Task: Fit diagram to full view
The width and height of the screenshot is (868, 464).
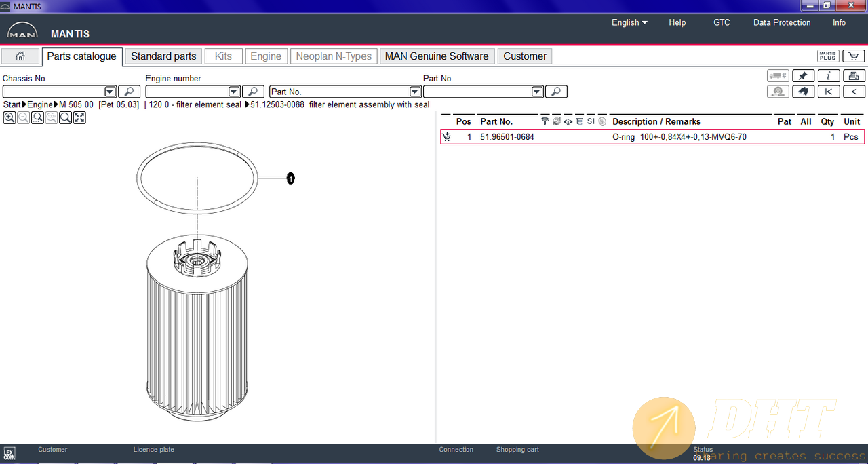Action: point(79,118)
